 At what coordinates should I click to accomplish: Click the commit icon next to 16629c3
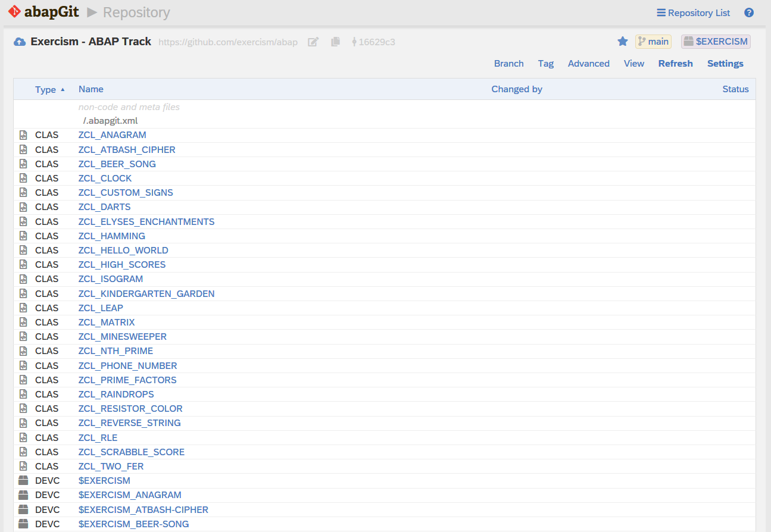tap(355, 42)
